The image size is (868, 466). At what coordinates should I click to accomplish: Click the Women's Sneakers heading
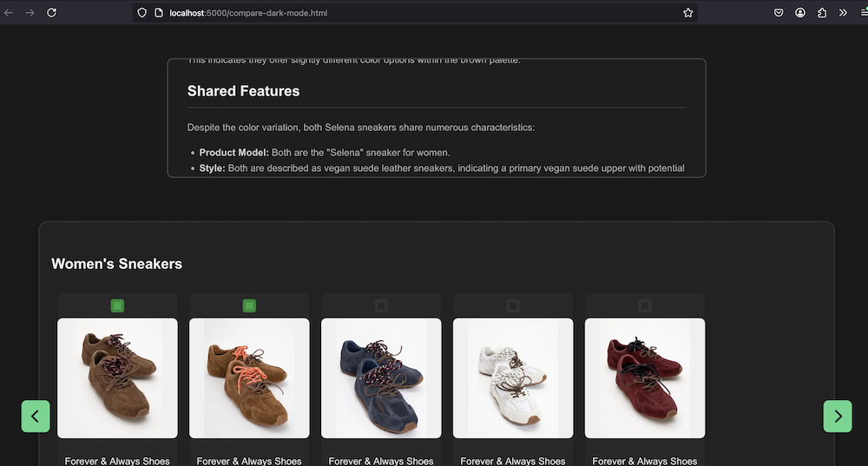pyautogui.click(x=117, y=264)
